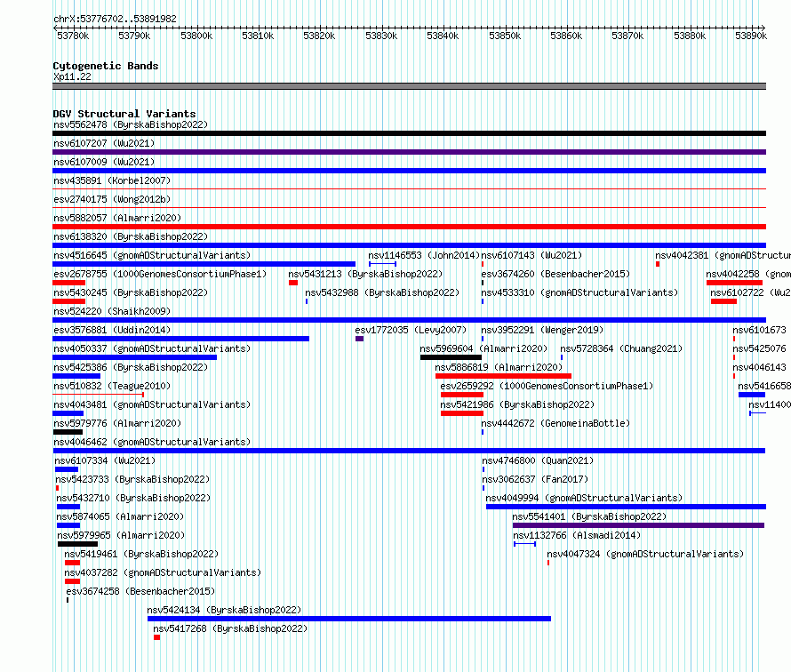Open the nsv6107334 (Wu2021) label
791x672 pixels.
[x=105, y=460]
